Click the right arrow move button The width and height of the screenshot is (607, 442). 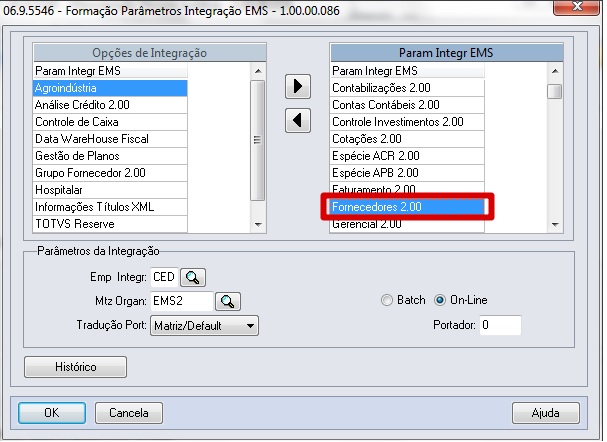coord(298,86)
